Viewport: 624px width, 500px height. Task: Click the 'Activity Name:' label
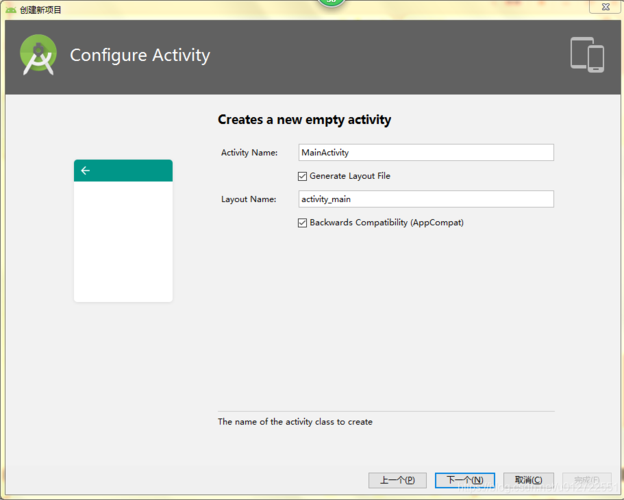pyautogui.click(x=250, y=152)
